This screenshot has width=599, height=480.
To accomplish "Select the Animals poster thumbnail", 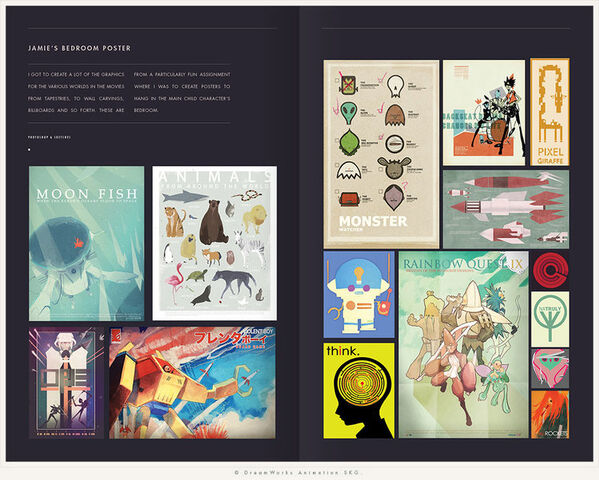I will click(x=215, y=243).
